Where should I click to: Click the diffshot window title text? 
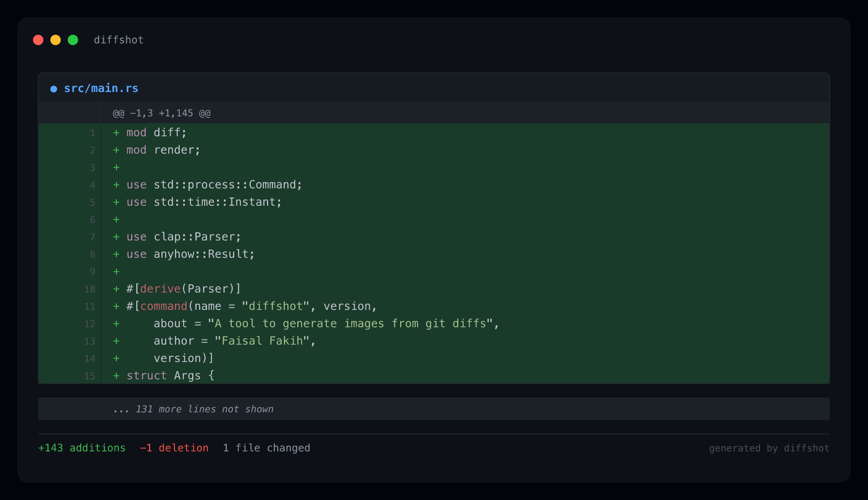pyautogui.click(x=118, y=40)
